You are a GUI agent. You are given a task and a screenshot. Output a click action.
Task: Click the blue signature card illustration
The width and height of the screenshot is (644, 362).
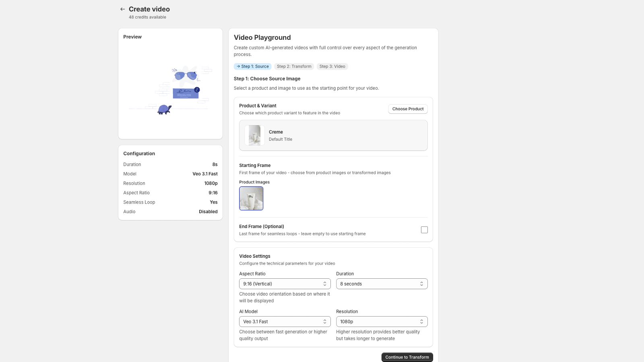point(185,93)
